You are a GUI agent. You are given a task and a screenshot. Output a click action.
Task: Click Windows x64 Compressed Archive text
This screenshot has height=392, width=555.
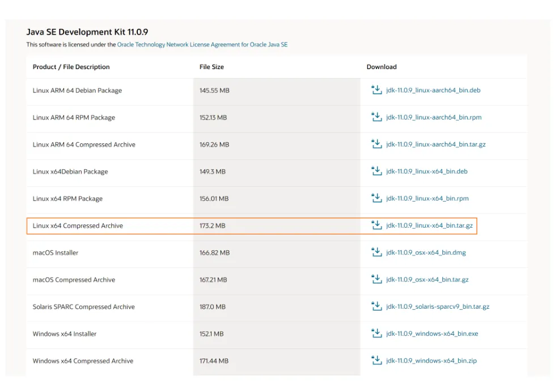[83, 361]
